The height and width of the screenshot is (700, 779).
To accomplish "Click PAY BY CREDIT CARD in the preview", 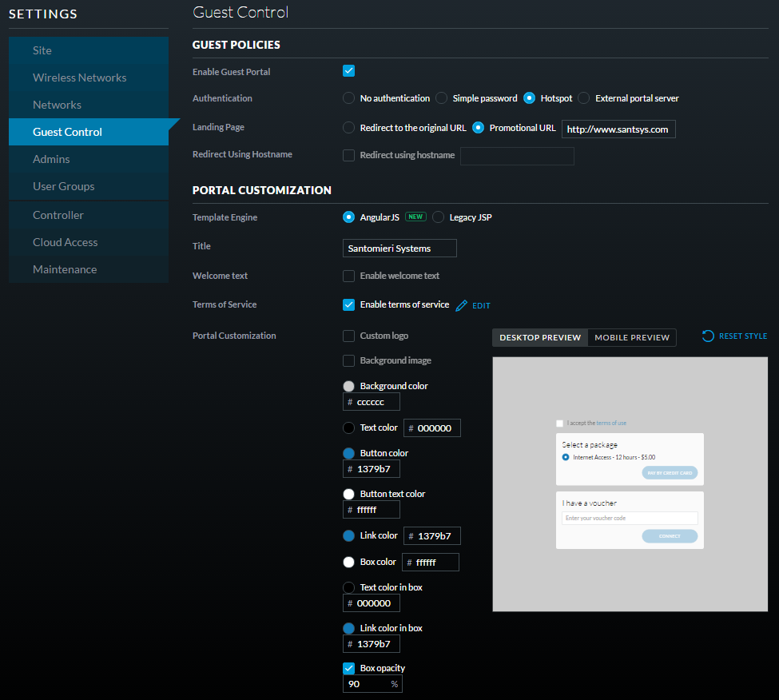I will coord(670,472).
